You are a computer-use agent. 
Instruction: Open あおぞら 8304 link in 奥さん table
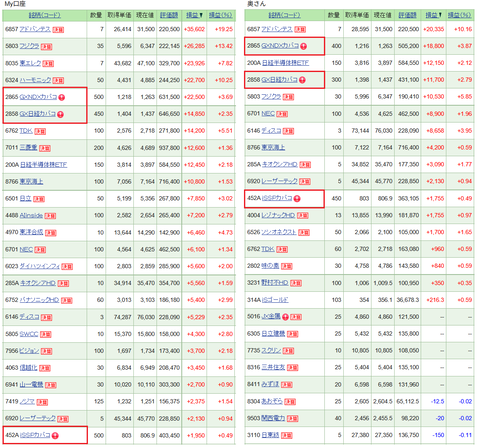(272, 402)
